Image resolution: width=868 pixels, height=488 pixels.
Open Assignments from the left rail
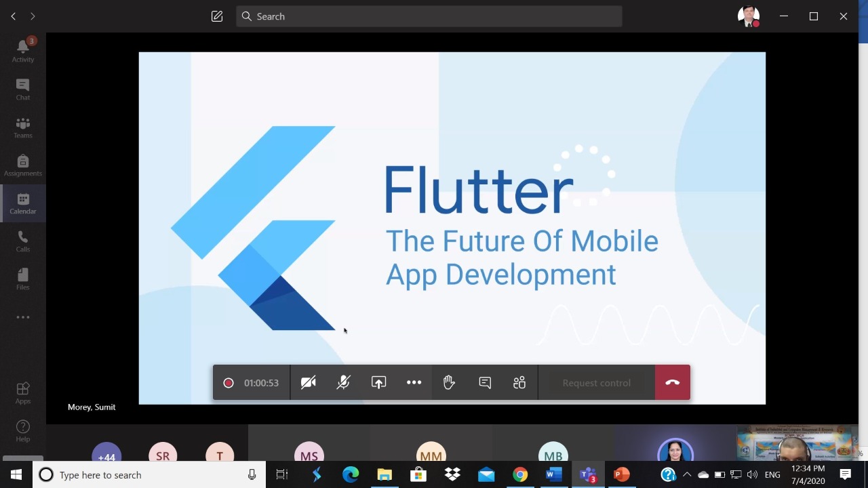[22, 165]
